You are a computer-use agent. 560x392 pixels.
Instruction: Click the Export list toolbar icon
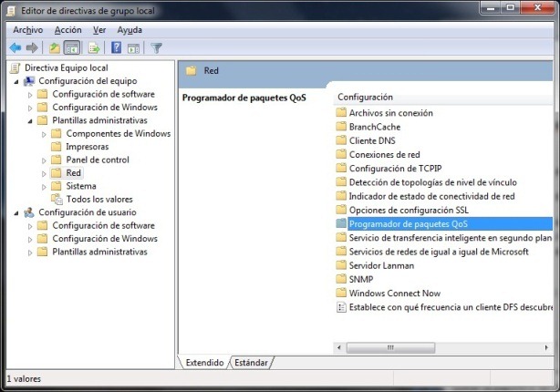(x=94, y=47)
